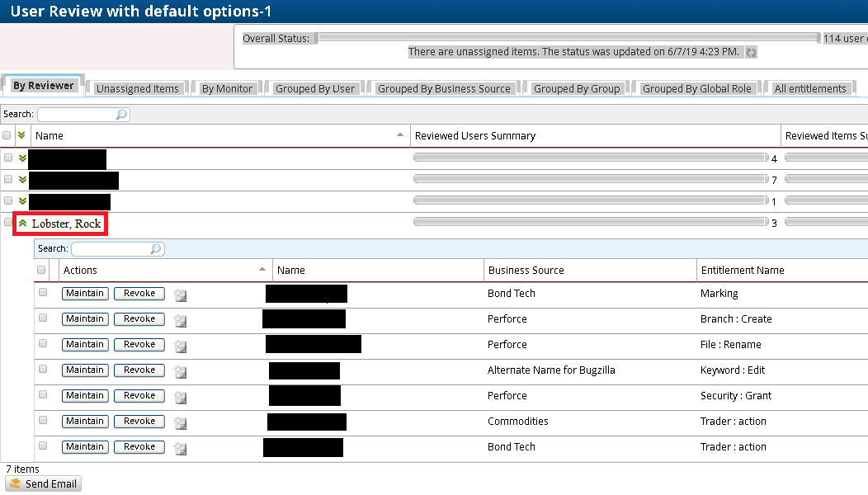This screenshot has width=868, height=495.
Task: Click magnifier icon in nested Search box
Action: [x=156, y=249]
